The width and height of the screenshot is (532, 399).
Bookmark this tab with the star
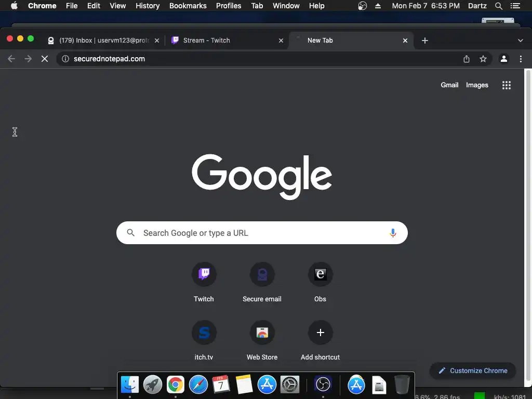(483, 59)
